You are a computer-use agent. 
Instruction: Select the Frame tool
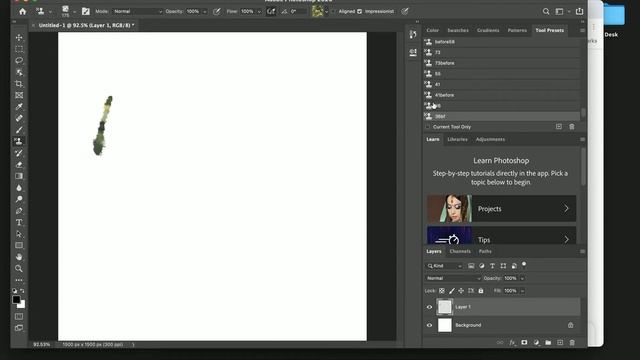coord(19,95)
